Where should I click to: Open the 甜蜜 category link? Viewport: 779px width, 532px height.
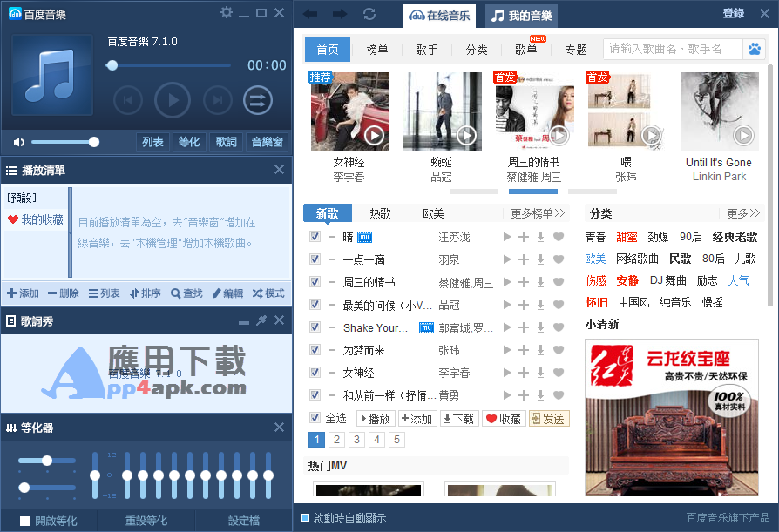coord(627,237)
